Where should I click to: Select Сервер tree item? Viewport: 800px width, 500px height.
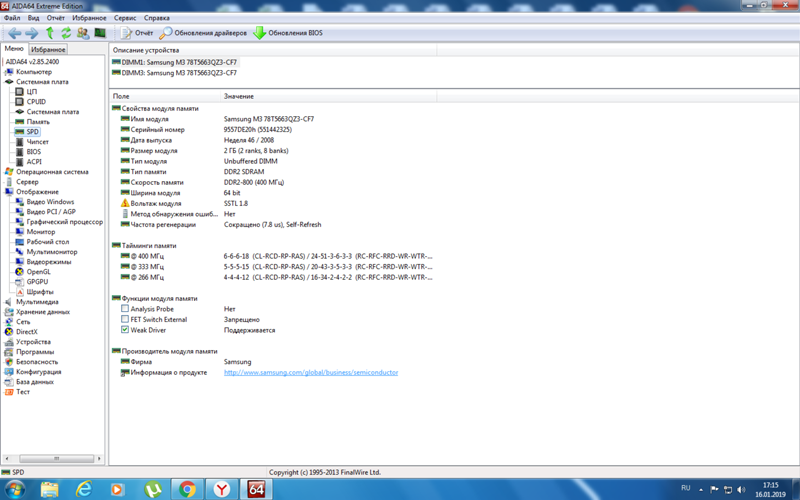(x=27, y=182)
